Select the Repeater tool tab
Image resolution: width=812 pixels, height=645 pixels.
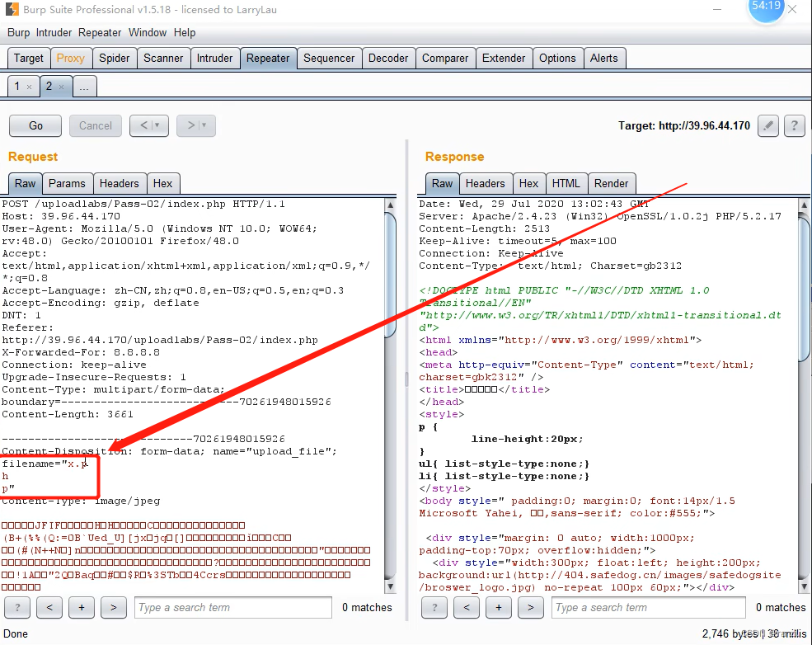point(268,58)
